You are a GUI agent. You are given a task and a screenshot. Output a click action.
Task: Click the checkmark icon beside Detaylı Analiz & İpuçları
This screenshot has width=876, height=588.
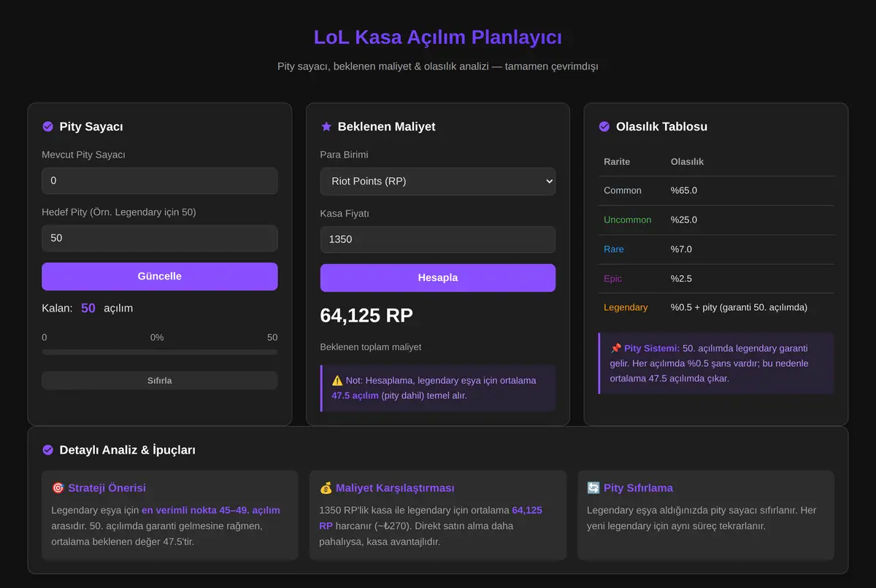48,450
